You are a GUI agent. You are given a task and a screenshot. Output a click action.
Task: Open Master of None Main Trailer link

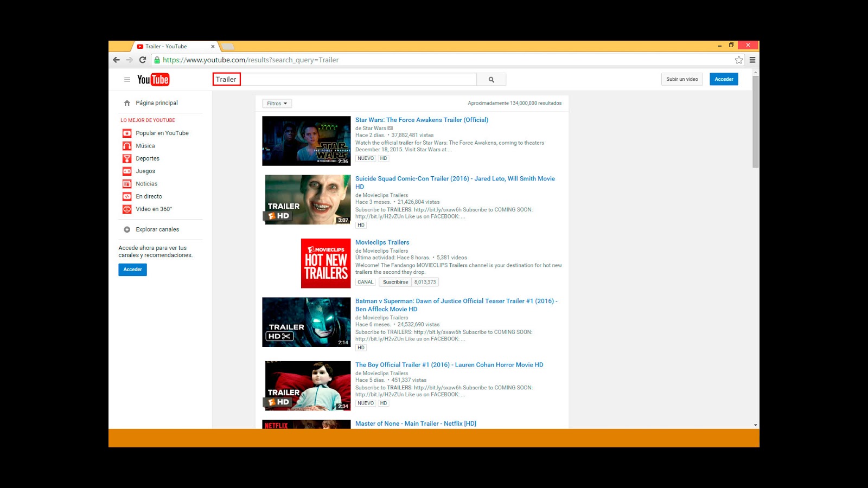click(x=416, y=423)
